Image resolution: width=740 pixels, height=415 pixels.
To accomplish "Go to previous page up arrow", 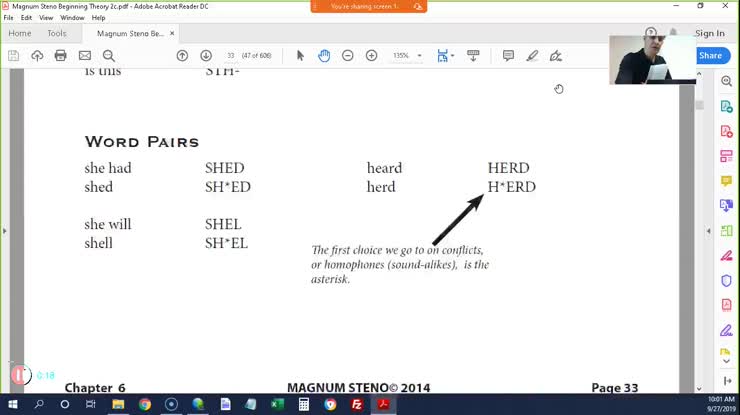I will pyautogui.click(x=182, y=56).
